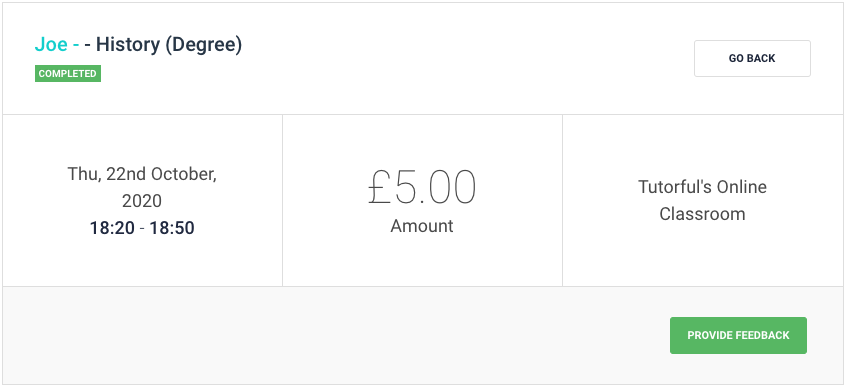Click the dash after Joe's name
845x387 pixels.
(x=76, y=45)
